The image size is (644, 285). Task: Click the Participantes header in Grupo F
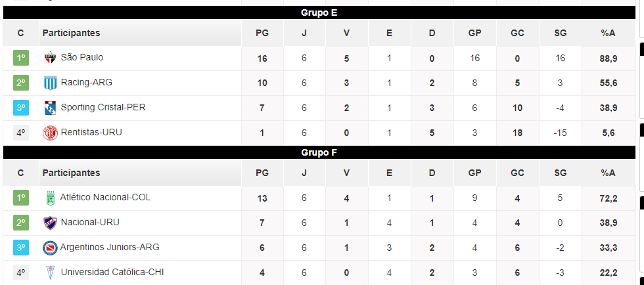(x=71, y=173)
